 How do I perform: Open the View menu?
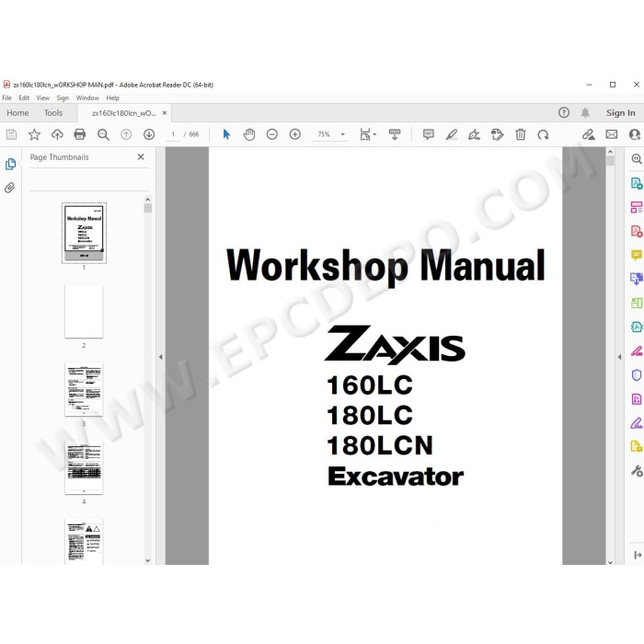(x=42, y=98)
